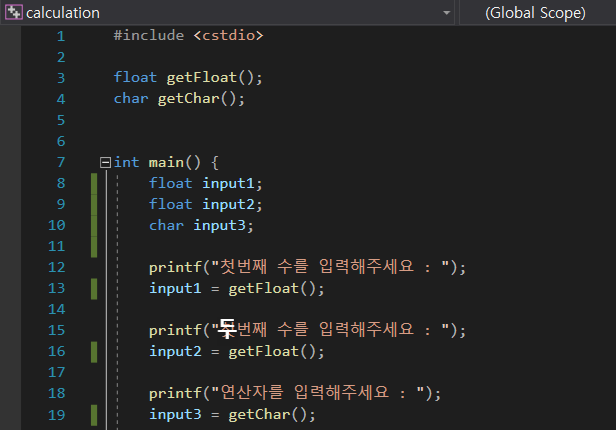Open the calculation project dropdown

click(x=446, y=13)
